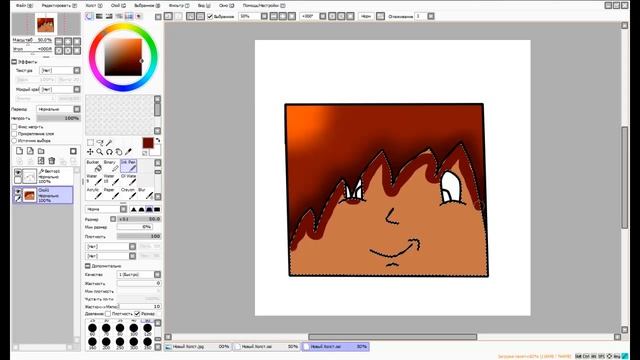
Task: Create a new layer folder
Action: 41,151
